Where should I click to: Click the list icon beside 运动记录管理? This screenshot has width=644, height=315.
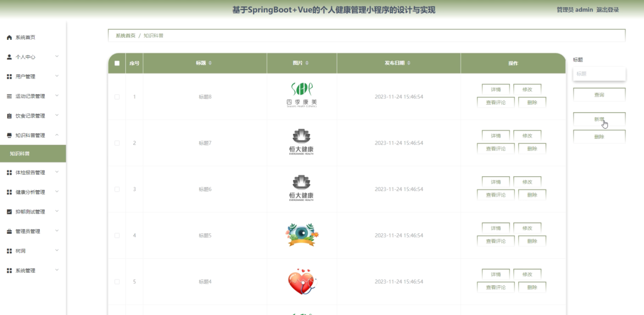[9, 97]
